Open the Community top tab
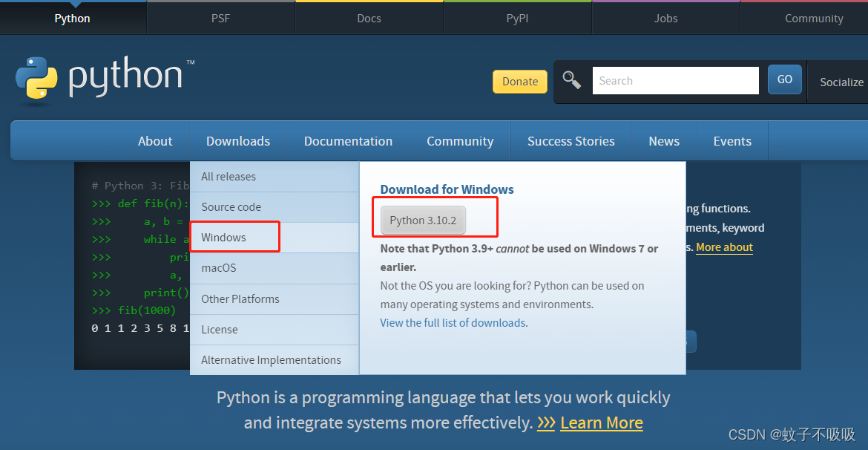Screen dimensions: 868x450 tap(804, 19)
